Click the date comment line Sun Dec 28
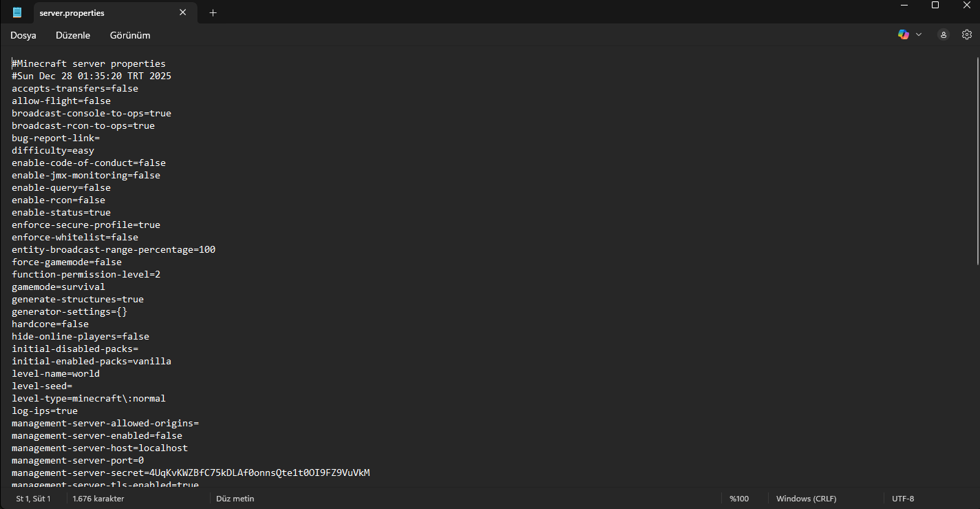Image resolution: width=980 pixels, height=509 pixels. tap(92, 76)
